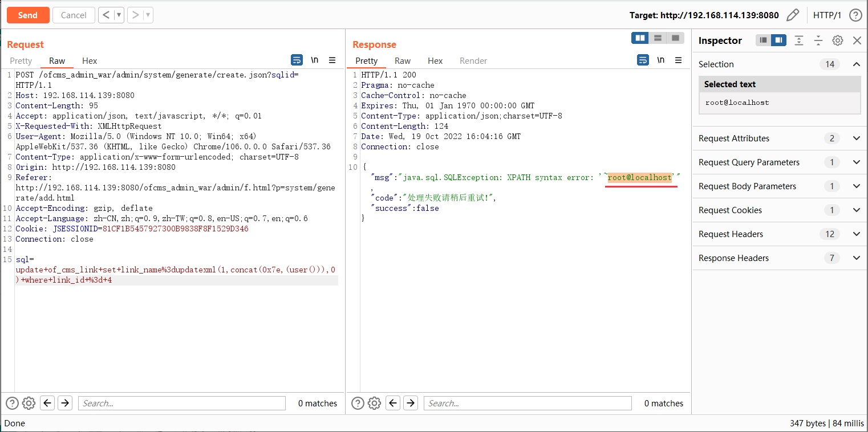Select the Response Pretty tab
This screenshot has height=432, width=868.
point(367,61)
